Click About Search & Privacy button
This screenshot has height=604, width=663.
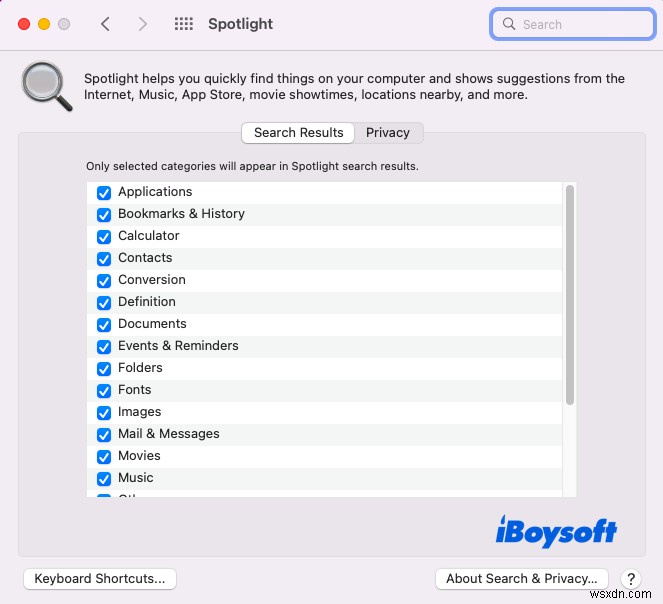(522, 578)
